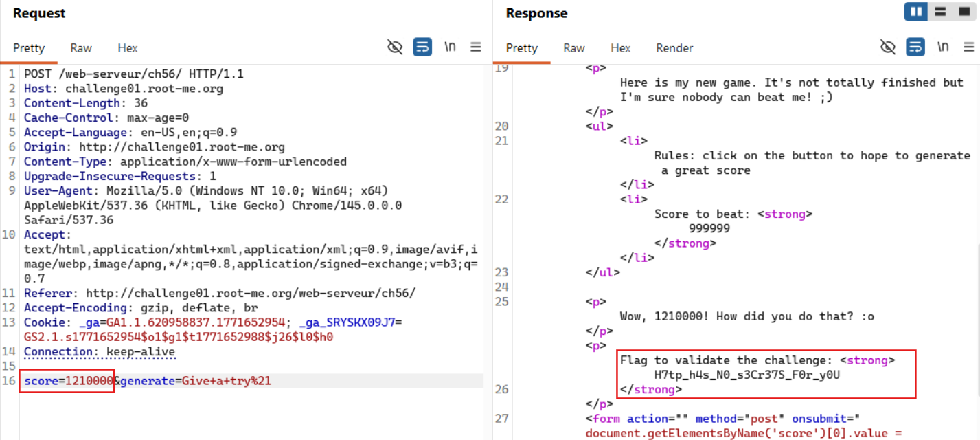Open the Raw tab in Request panel
Image resolution: width=980 pixels, height=440 pixels.
(x=81, y=48)
